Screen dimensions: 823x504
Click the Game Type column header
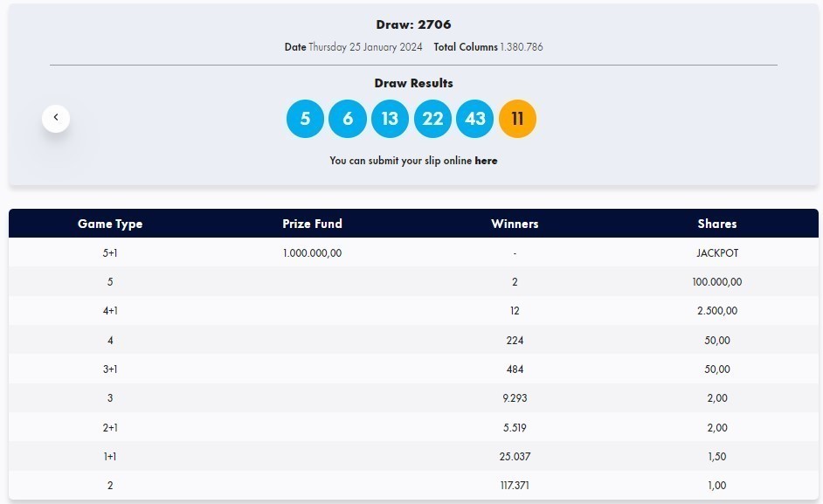(x=110, y=224)
